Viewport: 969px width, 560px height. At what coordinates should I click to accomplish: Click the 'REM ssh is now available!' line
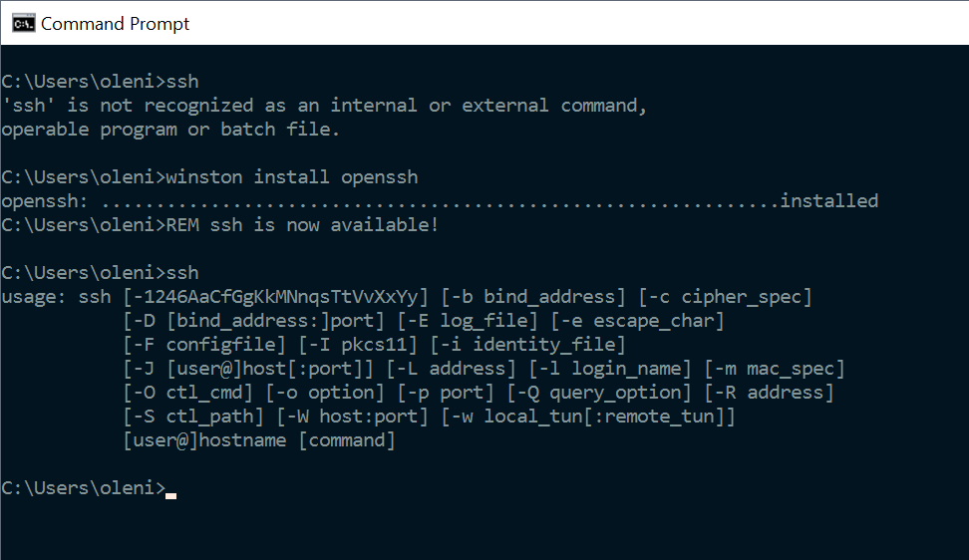pos(220,225)
